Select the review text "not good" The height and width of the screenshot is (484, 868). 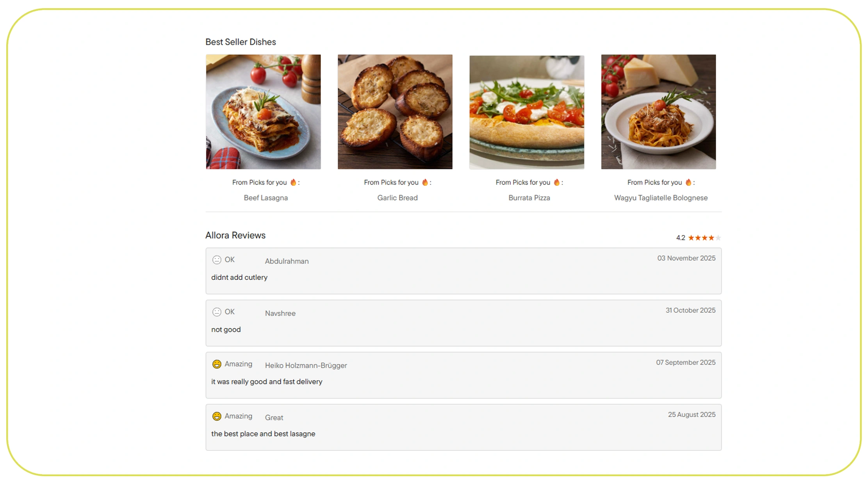click(226, 330)
